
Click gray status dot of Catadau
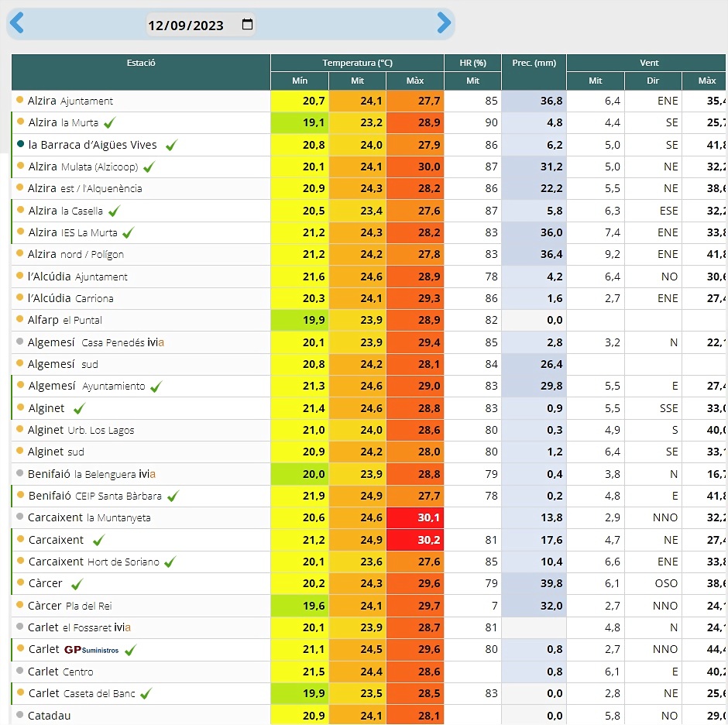tap(19, 714)
